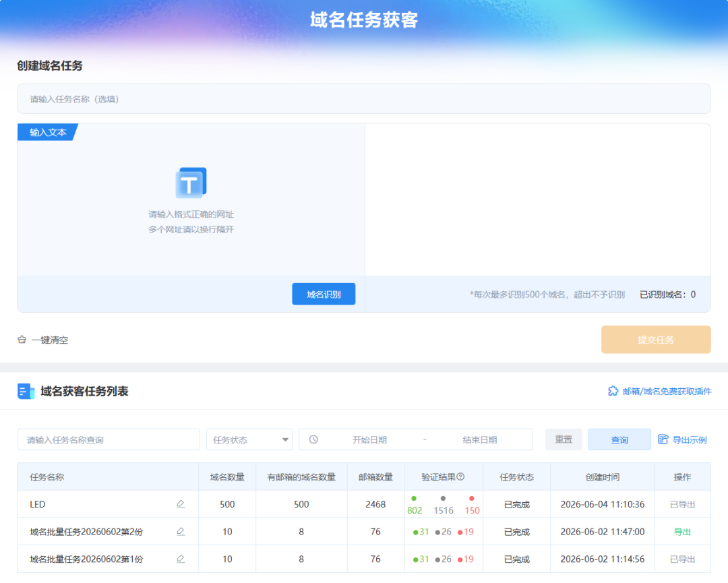Screen dimensions: 728x583
Task: Click the 域名数量 column header
Action: tap(227, 477)
